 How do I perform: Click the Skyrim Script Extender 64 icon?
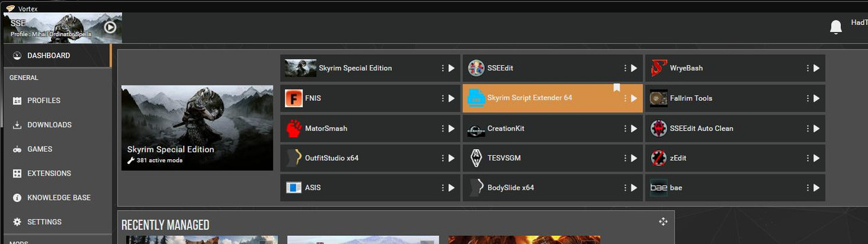pyautogui.click(x=476, y=98)
